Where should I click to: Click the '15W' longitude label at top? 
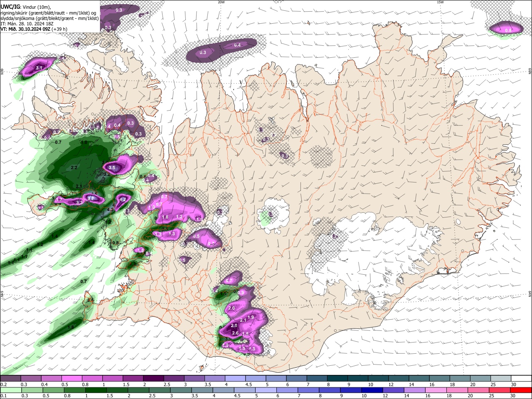tap(440, 2)
